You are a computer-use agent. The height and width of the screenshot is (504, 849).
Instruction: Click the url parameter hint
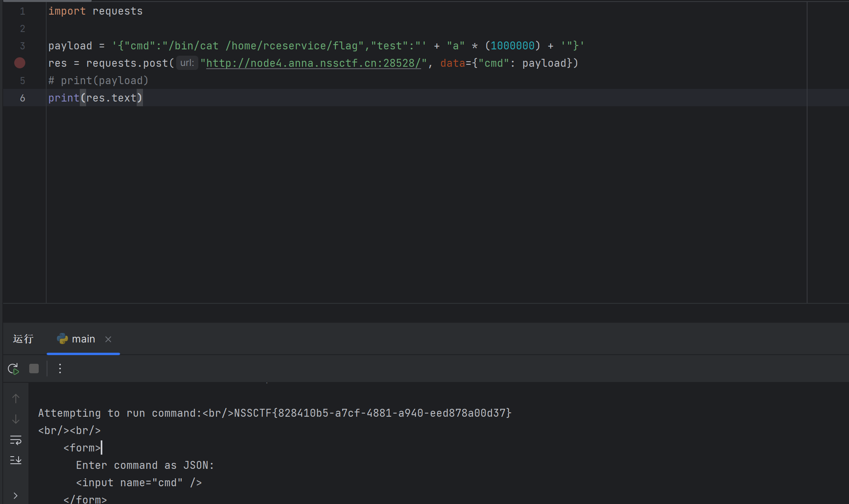187,63
